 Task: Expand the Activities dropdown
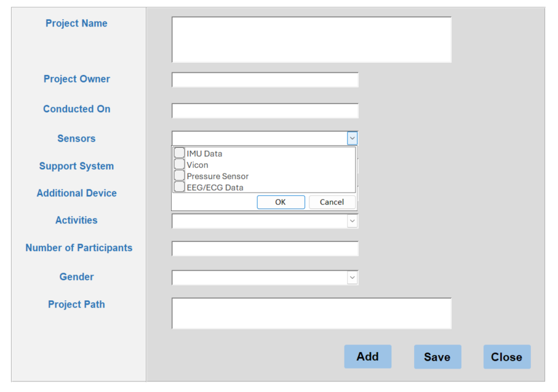click(353, 221)
